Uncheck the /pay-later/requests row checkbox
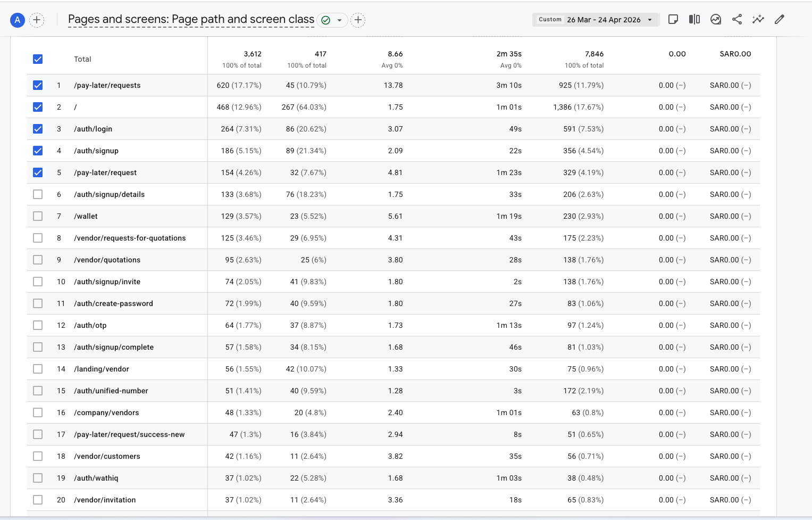 (38, 85)
